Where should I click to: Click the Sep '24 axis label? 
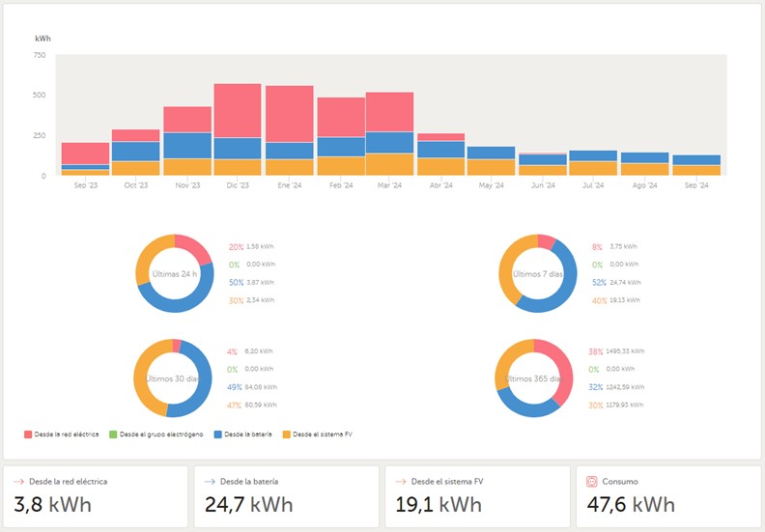click(696, 185)
